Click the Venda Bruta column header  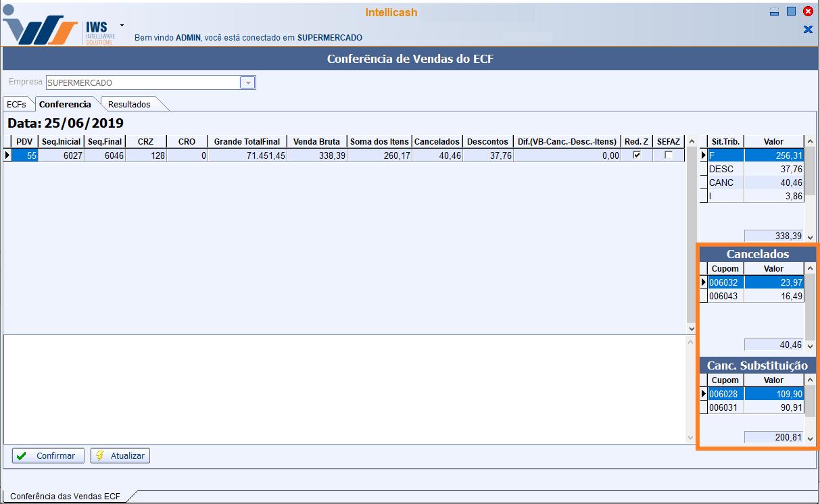[316, 142]
